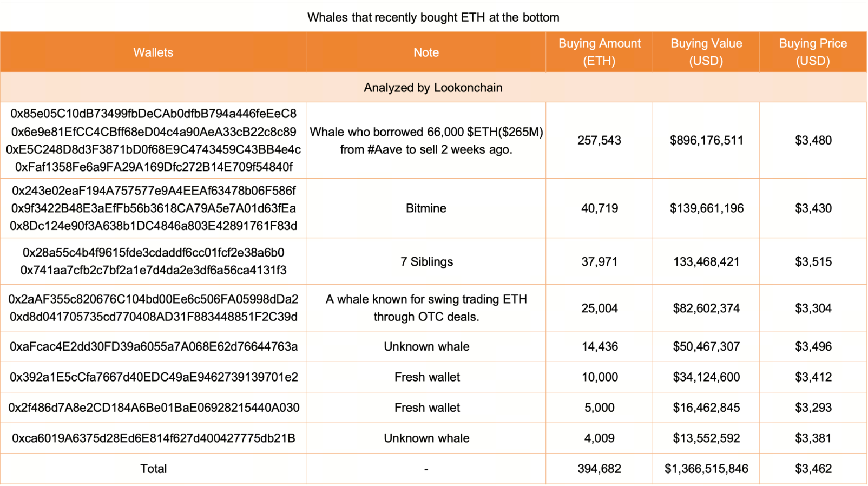Click wallet address 0xE5C248D8d3F3871bD0f68E9C4743459C43BB4e4c
Screen dimensions: 868x486
pos(154,149)
